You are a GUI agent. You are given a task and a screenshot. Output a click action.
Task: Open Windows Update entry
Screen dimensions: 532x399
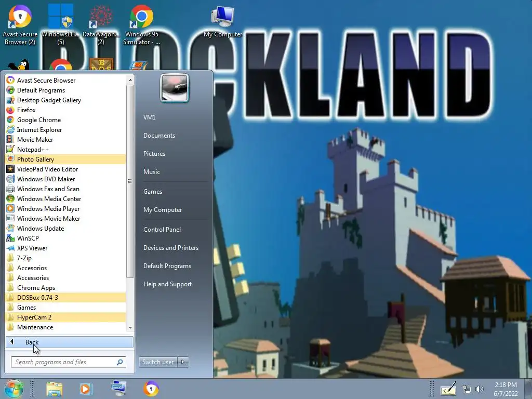[x=66, y=229]
